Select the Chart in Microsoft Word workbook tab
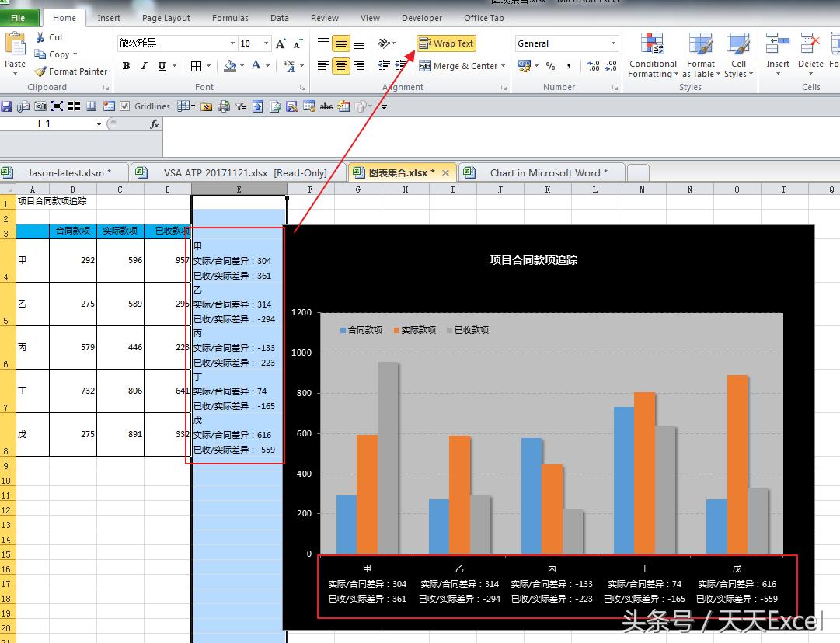Screen dimensions: 840x643 pyautogui.click(x=547, y=172)
